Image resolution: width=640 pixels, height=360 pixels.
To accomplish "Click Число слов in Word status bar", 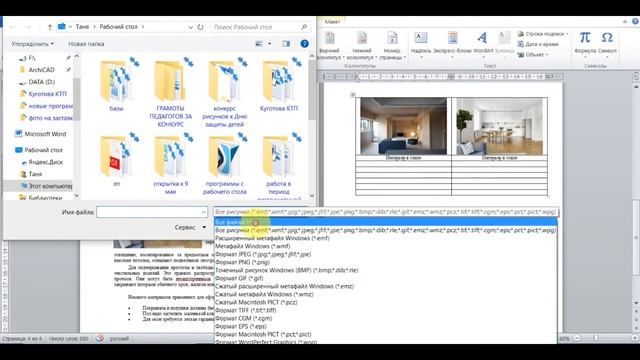I will coord(69,338).
